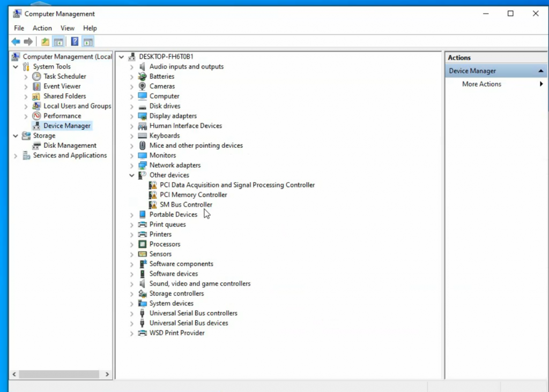Expand the Audio inputs and outputs category
This screenshot has width=549, height=392.
(x=132, y=67)
